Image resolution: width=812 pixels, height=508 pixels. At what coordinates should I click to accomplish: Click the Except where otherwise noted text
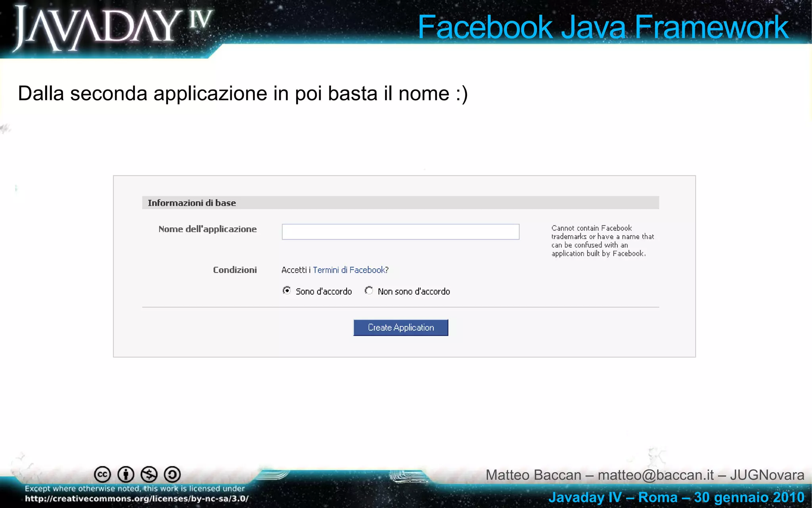(135, 489)
